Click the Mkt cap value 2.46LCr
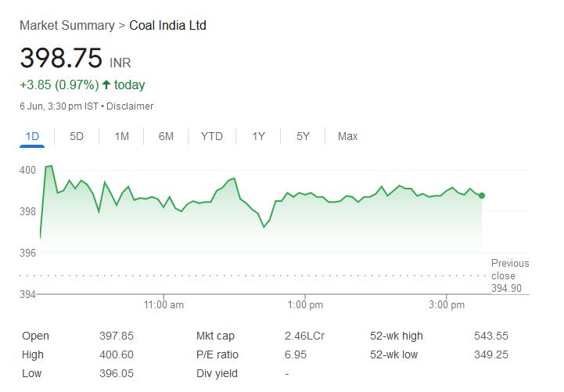 click(x=304, y=336)
